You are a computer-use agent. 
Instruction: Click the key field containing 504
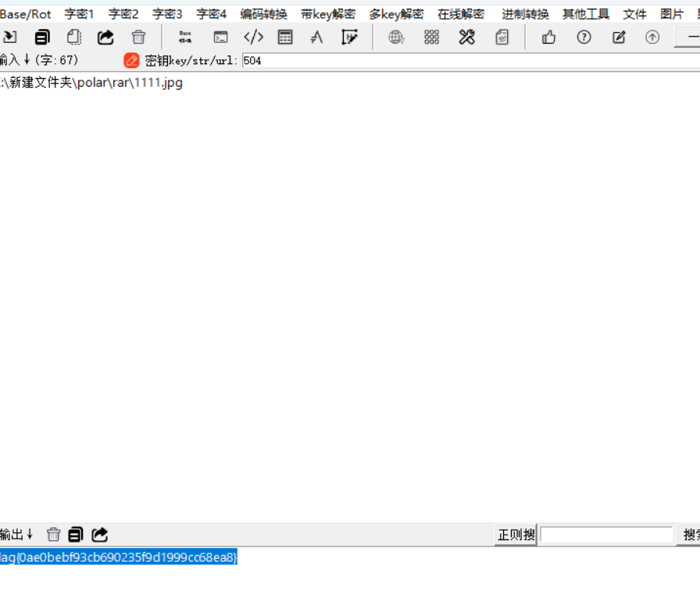(x=471, y=60)
